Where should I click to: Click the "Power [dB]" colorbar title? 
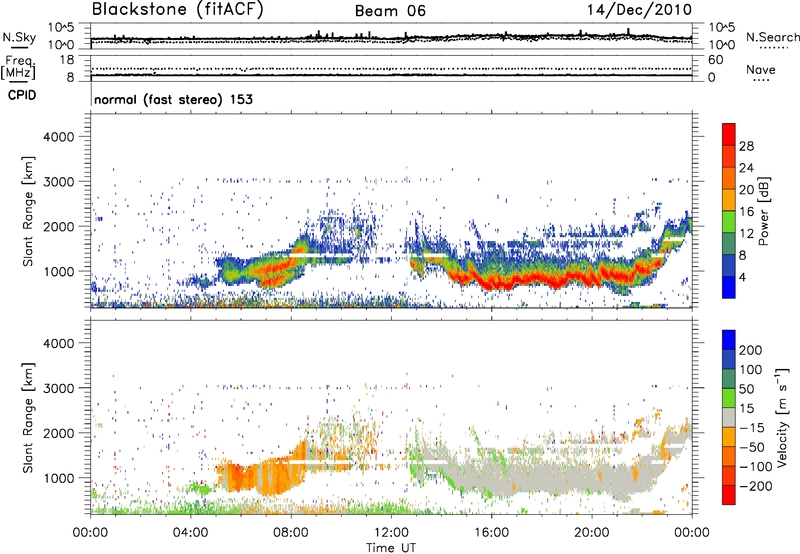[x=763, y=211]
